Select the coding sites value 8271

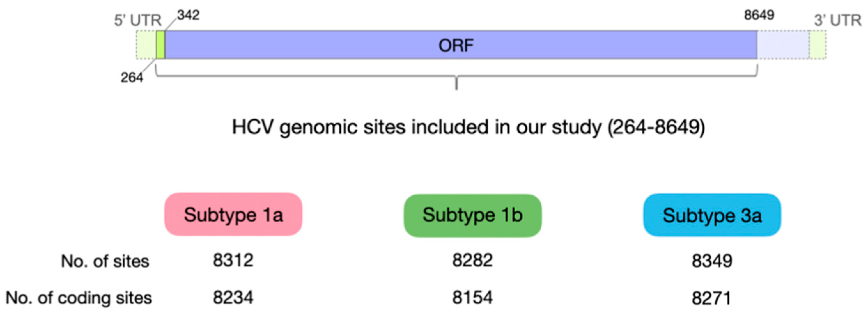coord(712,298)
